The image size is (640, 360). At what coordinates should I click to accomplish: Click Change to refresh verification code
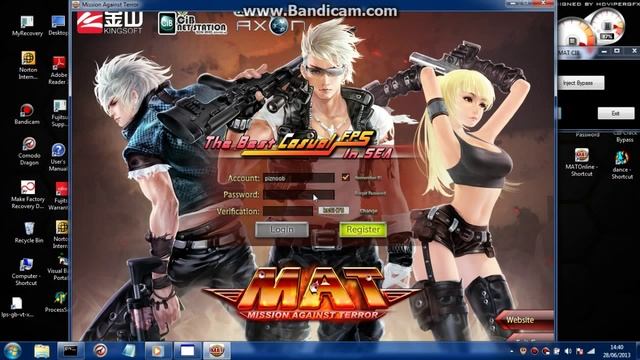pyautogui.click(x=369, y=211)
